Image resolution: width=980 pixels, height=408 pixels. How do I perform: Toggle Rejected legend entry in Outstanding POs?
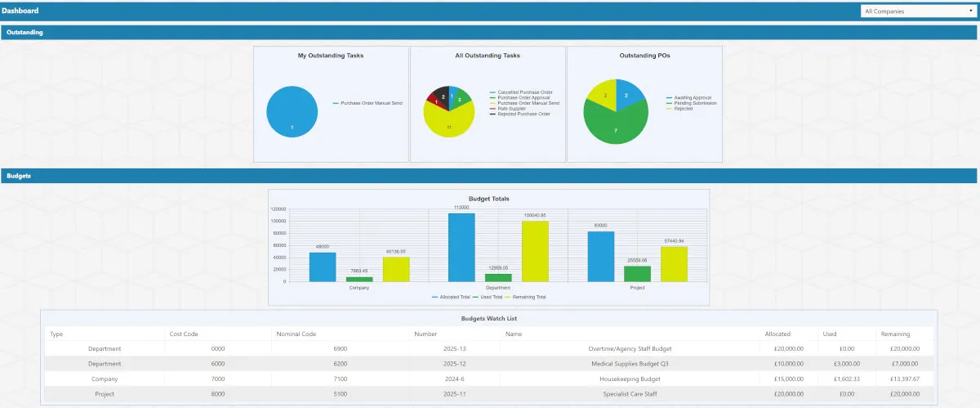click(679, 109)
